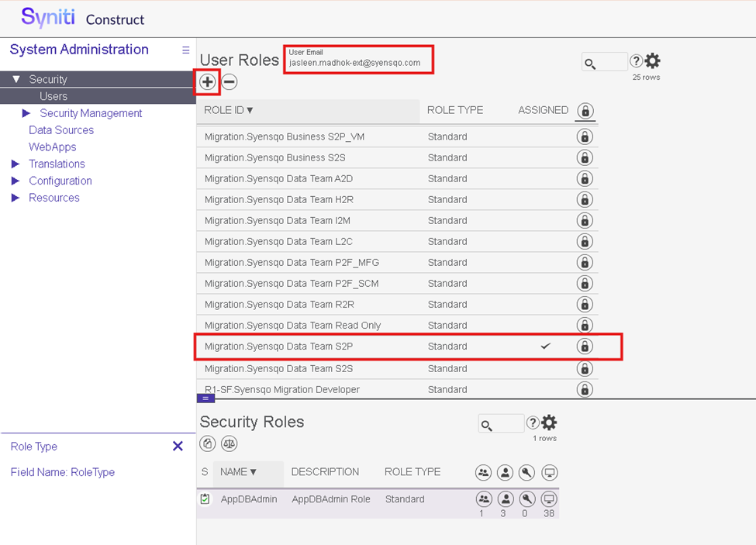Open Security Roles settings gear
This screenshot has width=756, height=545.
(x=549, y=423)
